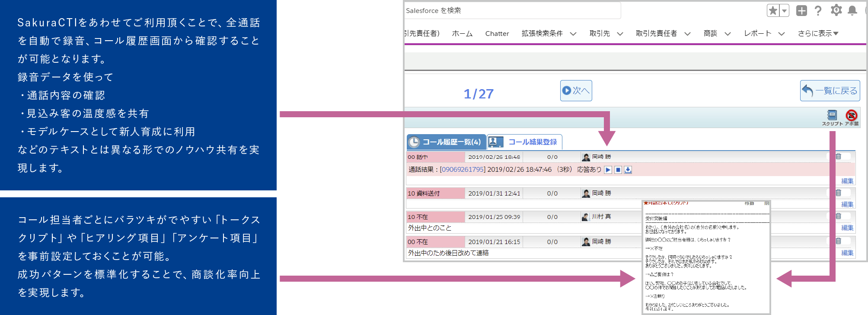Open the レポート tab
This screenshot has width=868, height=315.
[x=757, y=33]
